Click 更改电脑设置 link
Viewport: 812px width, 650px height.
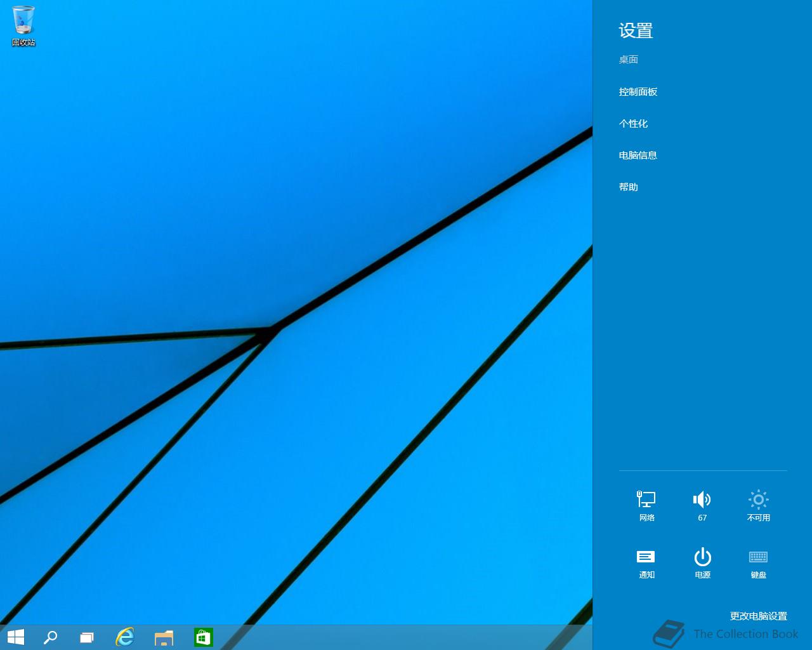[758, 616]
